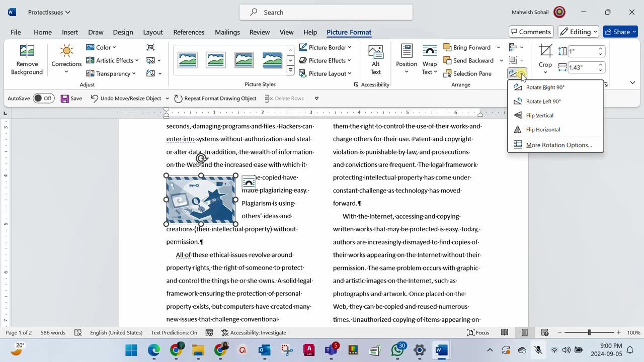The height and width of the screenshot is (362, 644).
Task: Open Wrap Text options
Action: [429, 60]
